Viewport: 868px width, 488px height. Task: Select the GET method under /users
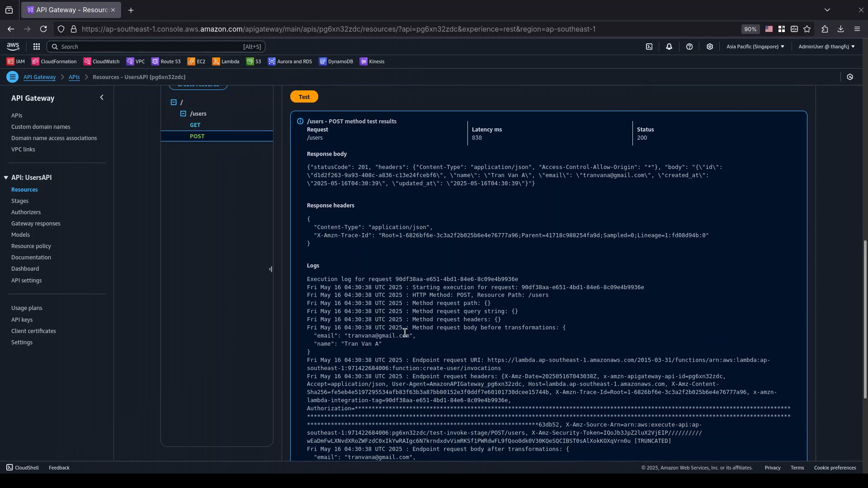(195, 125)
